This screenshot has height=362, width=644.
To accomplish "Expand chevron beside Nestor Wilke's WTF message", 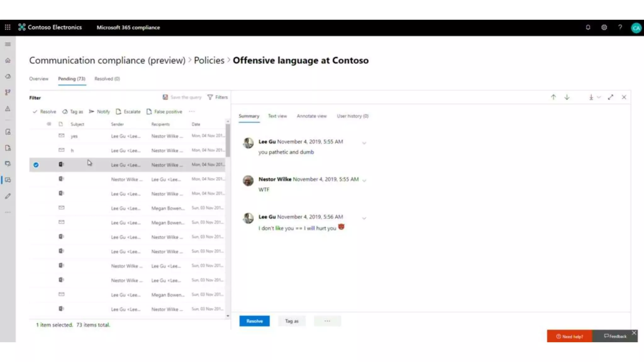I will pyautogui.click(x=364, y=180).
